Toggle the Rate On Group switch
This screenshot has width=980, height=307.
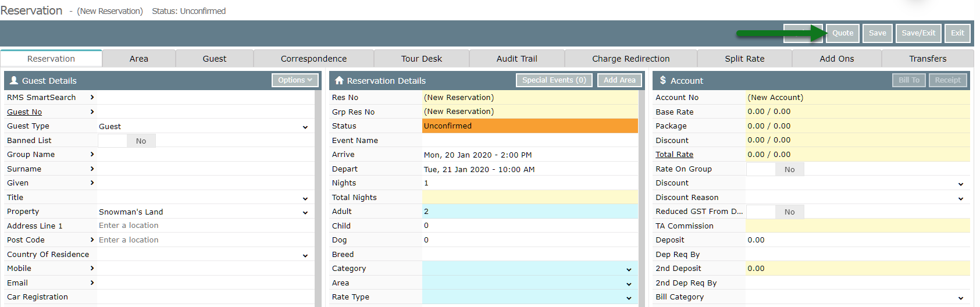tap(775, 169)
